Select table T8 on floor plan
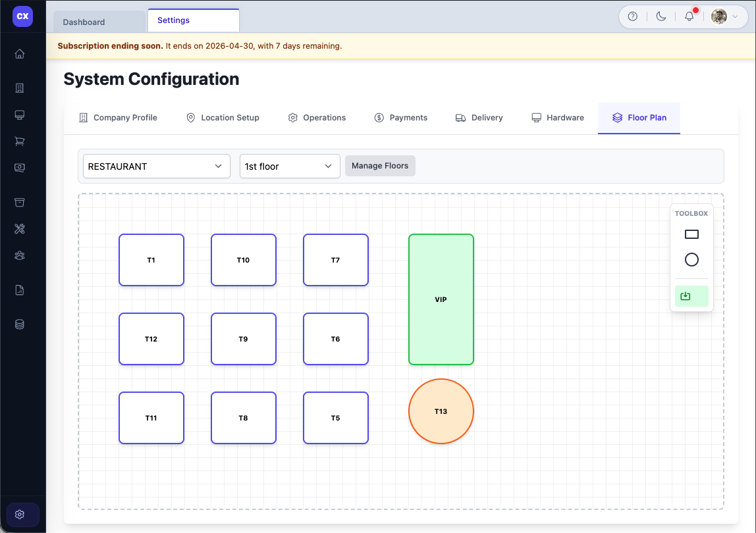The height and width of the screenshot is (533, 756). tap(244, 418)
